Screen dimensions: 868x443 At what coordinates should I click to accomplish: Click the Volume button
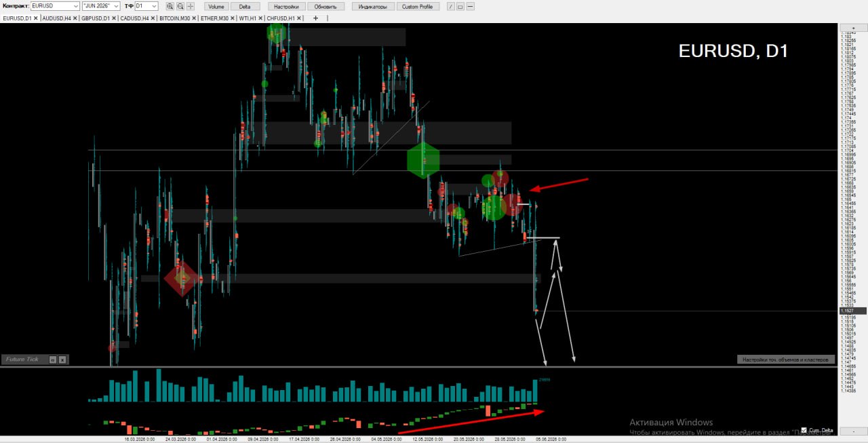[x=216, y=6]
